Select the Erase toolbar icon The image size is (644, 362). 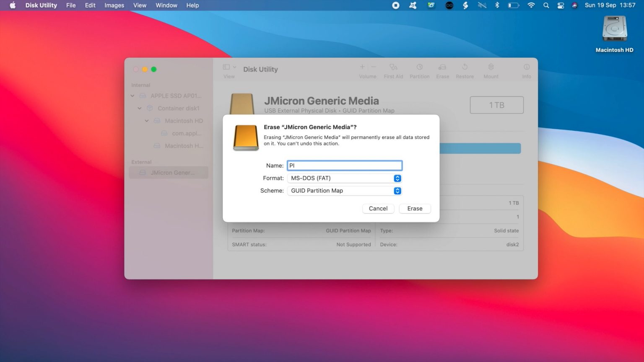[x=442, y=70]
